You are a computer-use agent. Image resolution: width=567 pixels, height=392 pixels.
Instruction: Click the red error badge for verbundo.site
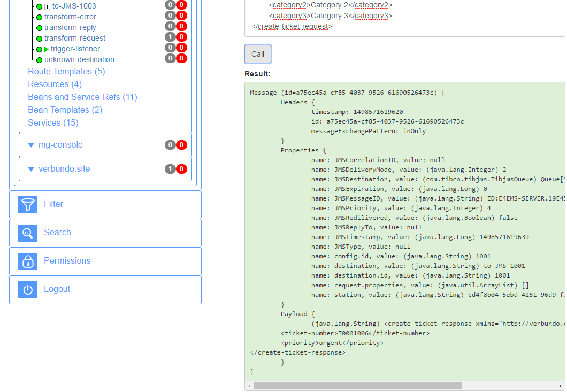(182, 169)
